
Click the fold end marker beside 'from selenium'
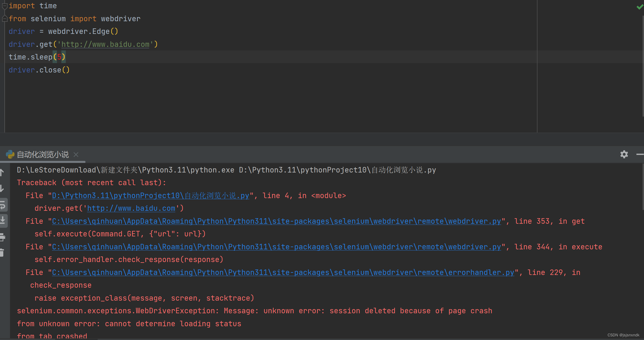[x=4, y=19]
